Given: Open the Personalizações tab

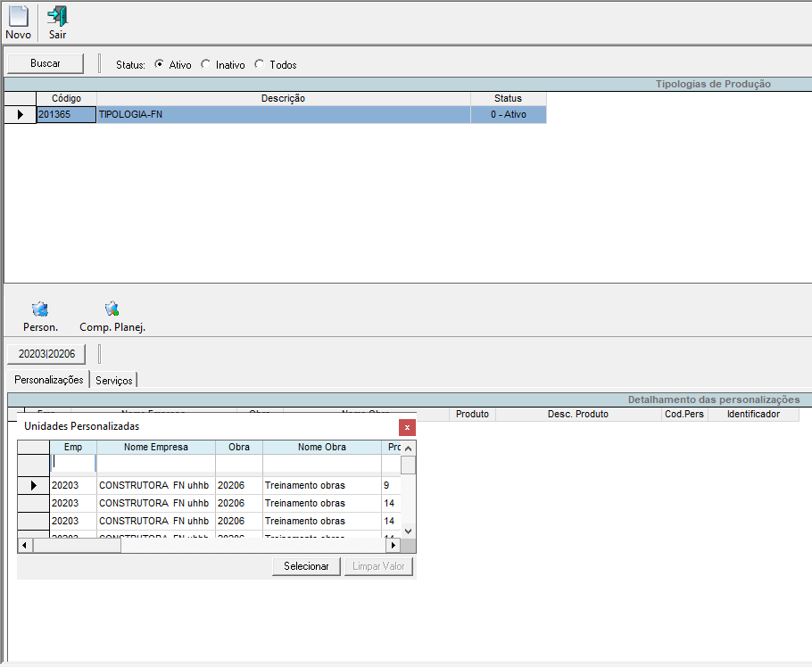Looking at the screenshot, I should pyautogui.click(x=49, y=380).
